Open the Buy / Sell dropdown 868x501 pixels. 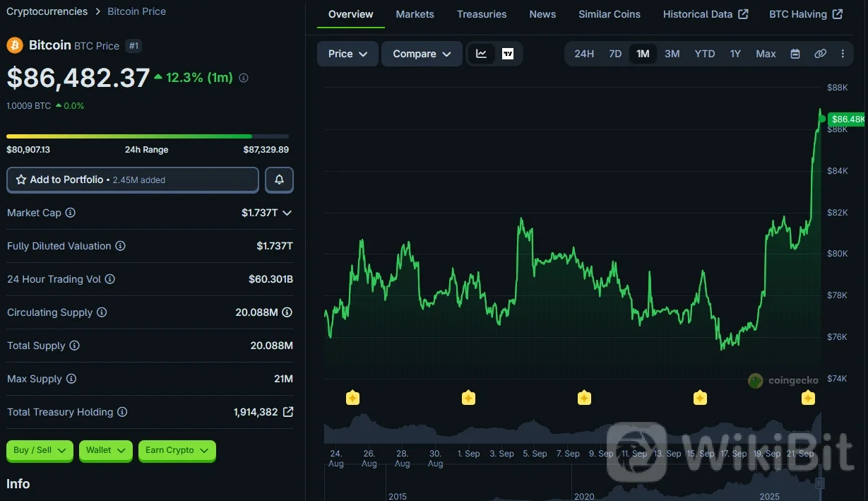tap(40, 450)
